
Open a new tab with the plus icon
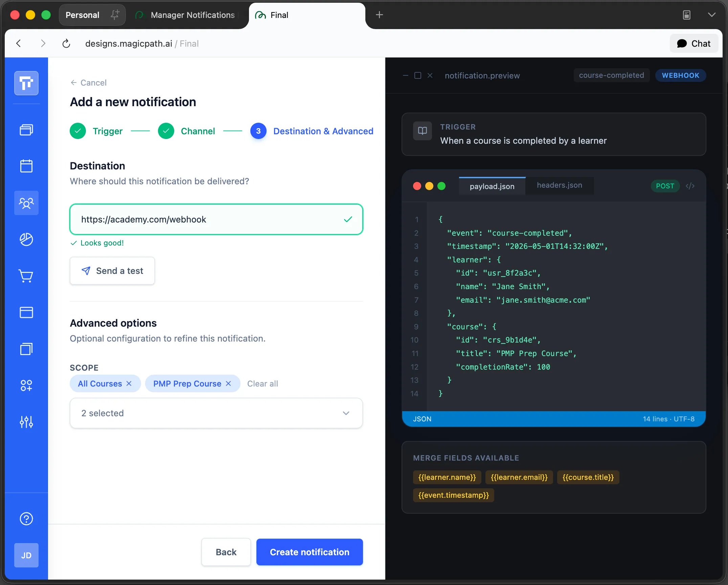coord(379,15)
